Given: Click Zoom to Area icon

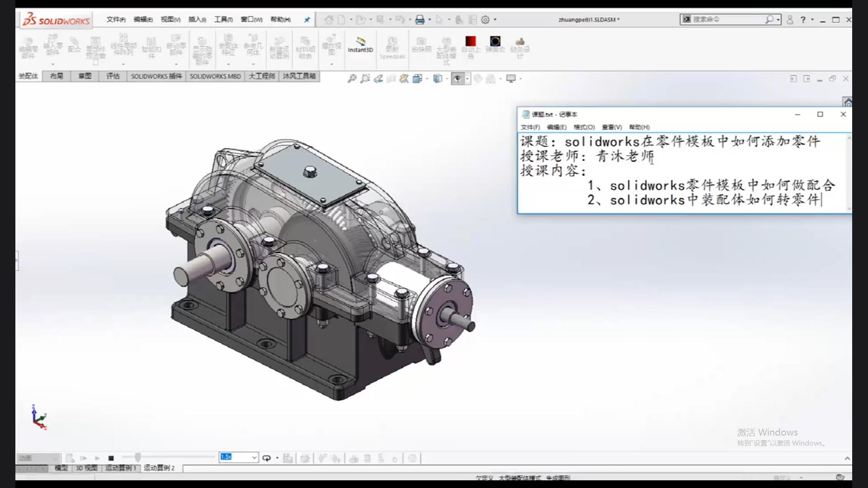Looking at the screenshot, I should click(365, 79).
